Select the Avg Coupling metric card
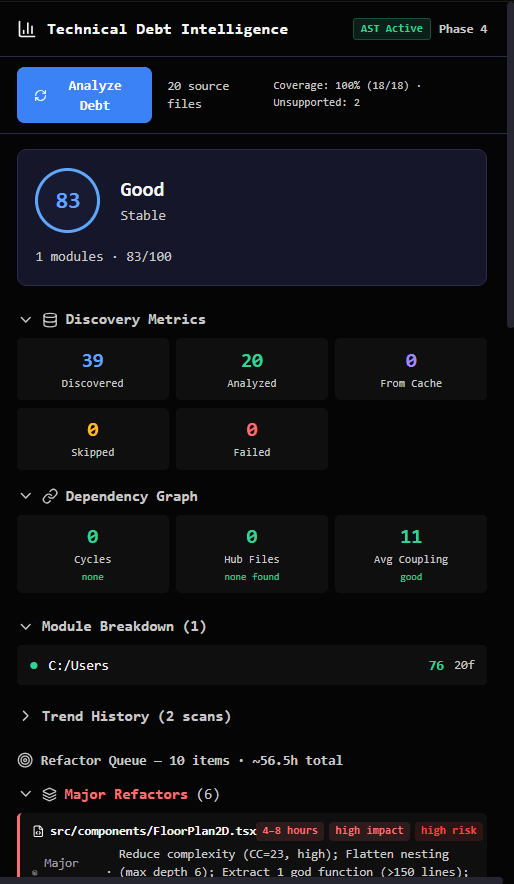514x884 pixels. (x=411, y=554)
